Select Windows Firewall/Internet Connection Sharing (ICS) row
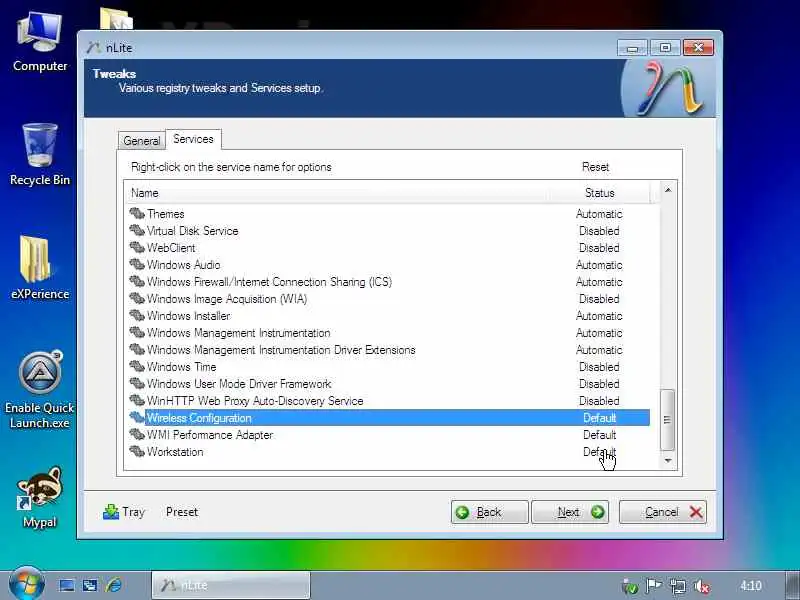Image resolution: width=800 pixels, height=600 pixels. point(389,282)
